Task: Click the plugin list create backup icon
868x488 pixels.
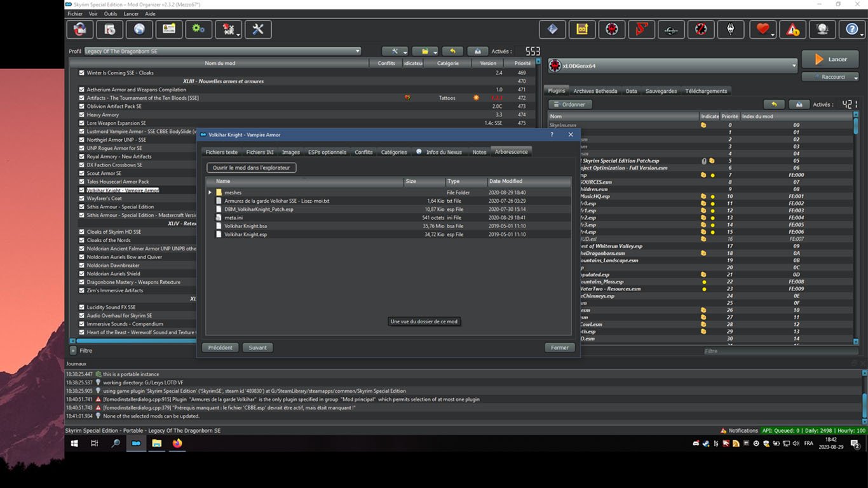Action: coord(799,104)
